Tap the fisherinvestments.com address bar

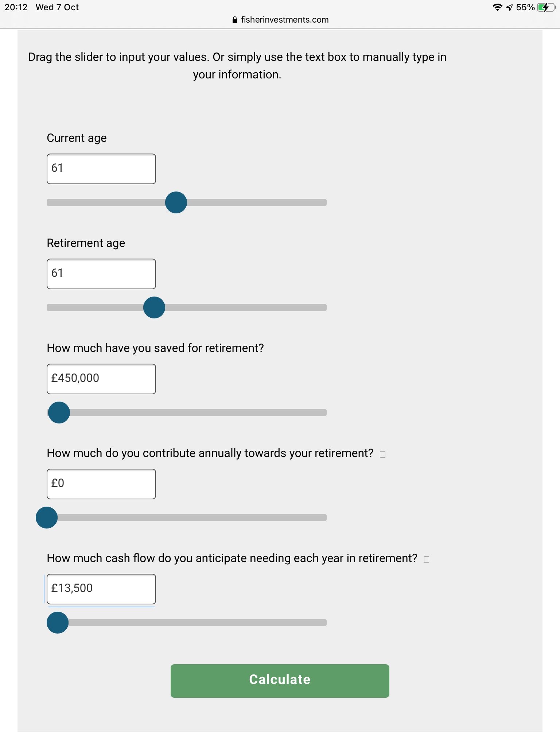pyautogui.click(x=280, y=20)
